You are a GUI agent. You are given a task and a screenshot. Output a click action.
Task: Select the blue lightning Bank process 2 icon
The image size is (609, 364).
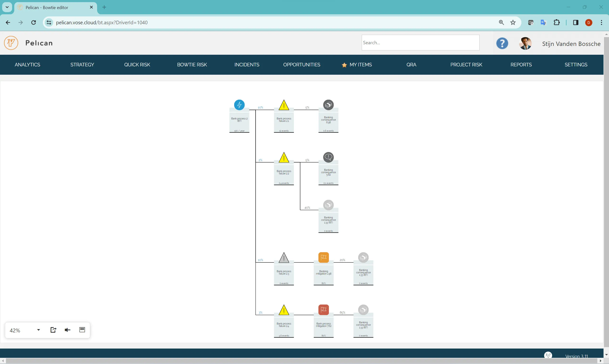click(x=239, y=105)
